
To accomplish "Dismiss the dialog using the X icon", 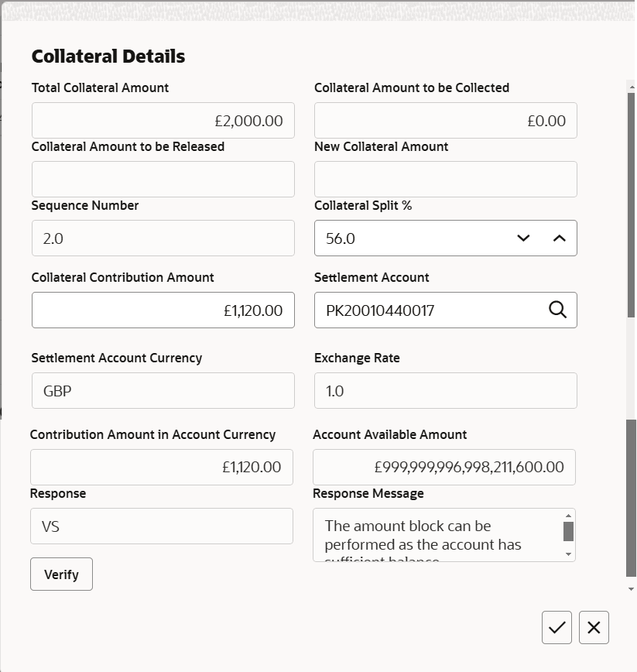I will tap(594, 627).
